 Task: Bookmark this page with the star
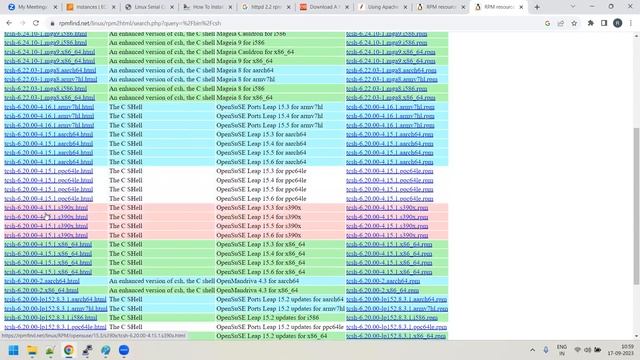pyautogui.click(x=574, y=23)
